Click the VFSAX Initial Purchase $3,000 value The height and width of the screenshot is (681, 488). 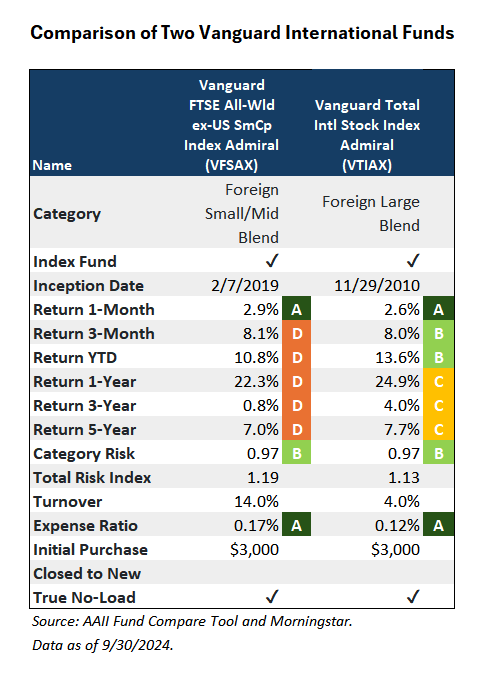(254, 549)
